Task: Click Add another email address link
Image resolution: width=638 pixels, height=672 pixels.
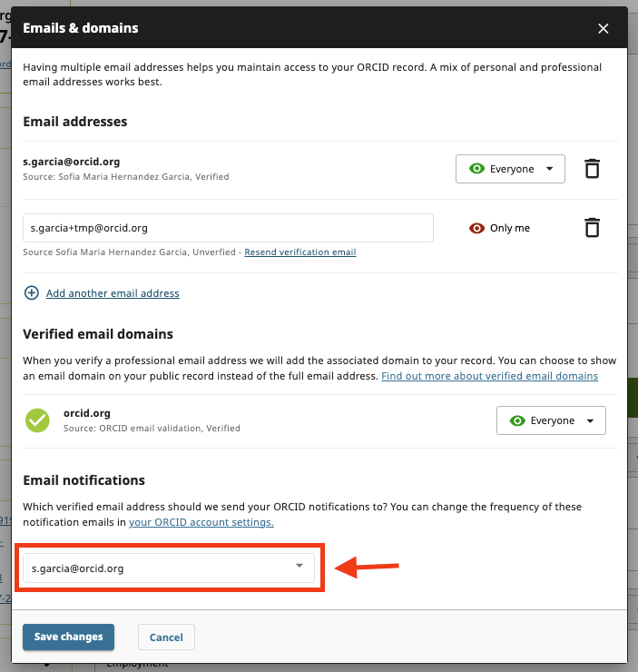Action: point(113,293)
